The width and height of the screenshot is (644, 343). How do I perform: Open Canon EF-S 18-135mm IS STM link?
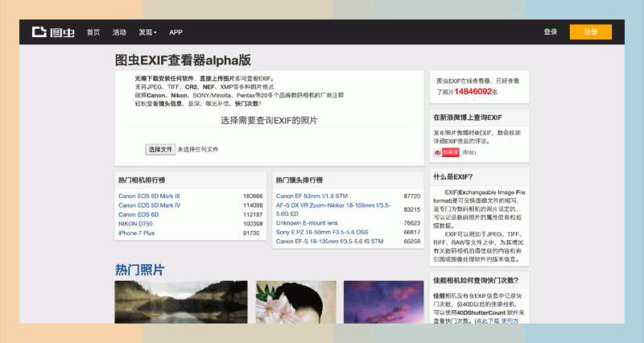[330, 241]
